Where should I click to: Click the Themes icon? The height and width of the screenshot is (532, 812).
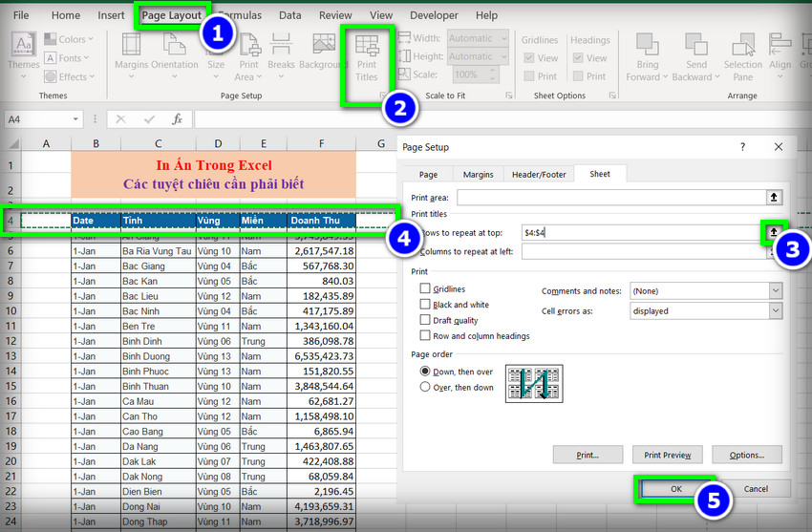coord(24,53)
